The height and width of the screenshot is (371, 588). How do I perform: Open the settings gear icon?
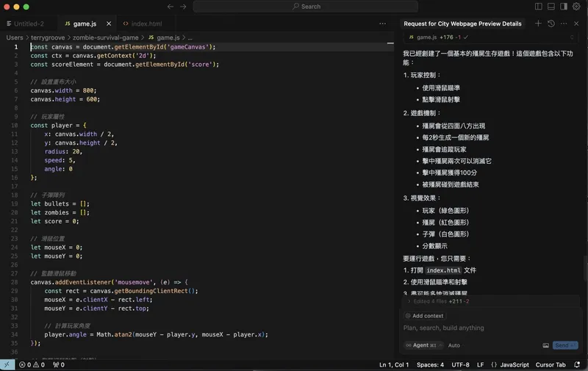coord(577,7)
